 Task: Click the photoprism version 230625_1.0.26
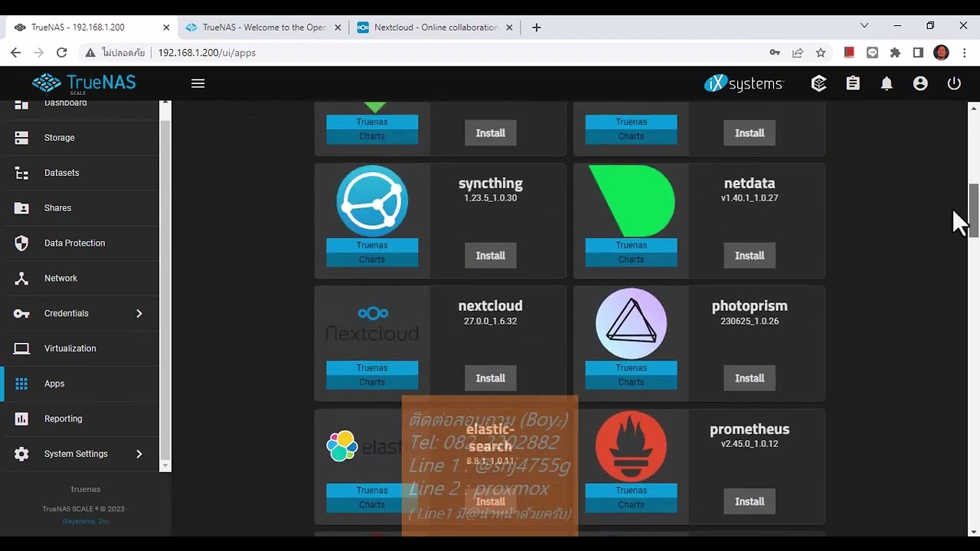pos(750,321)
